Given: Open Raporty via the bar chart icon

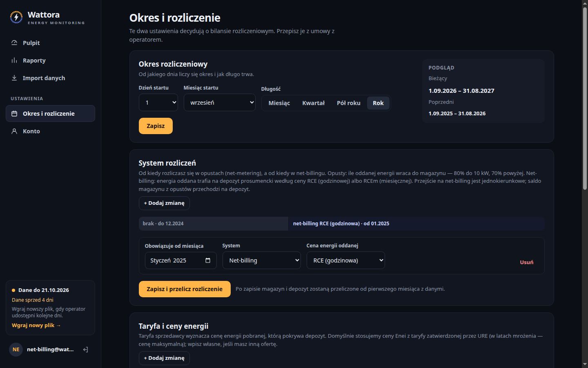Looking at the screenshot, I should tap(14, 60).
